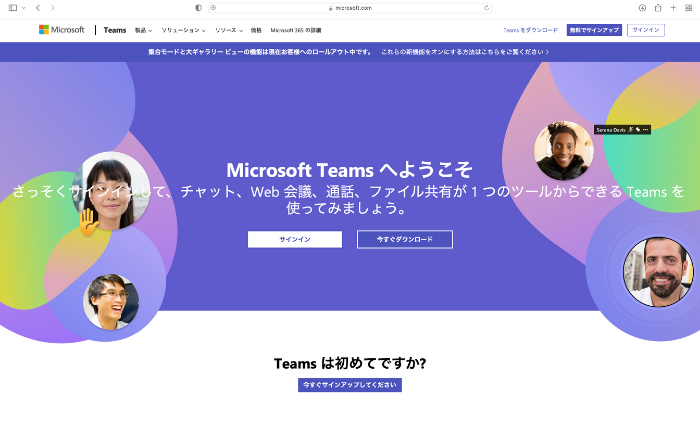This screenshot has height=432, width=700.
Task: Go back with the back arrow
Action: pyautogui.click(x=38, y=8)
